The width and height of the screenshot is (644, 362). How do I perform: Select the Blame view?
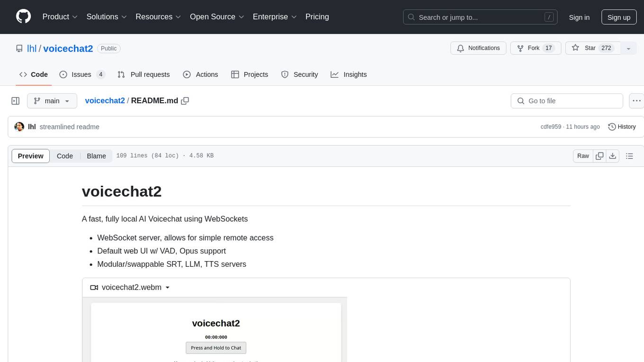click(x=97, y=156)
